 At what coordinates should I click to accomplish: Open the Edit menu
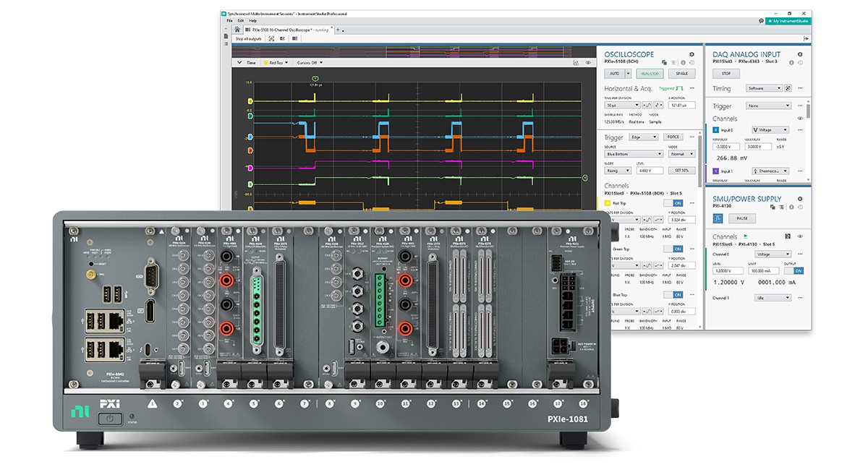241,21
